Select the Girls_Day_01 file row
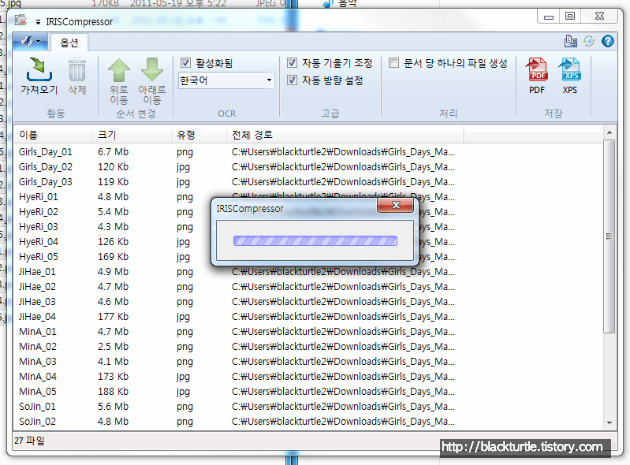The image size is (630, 465). point(308,152)
